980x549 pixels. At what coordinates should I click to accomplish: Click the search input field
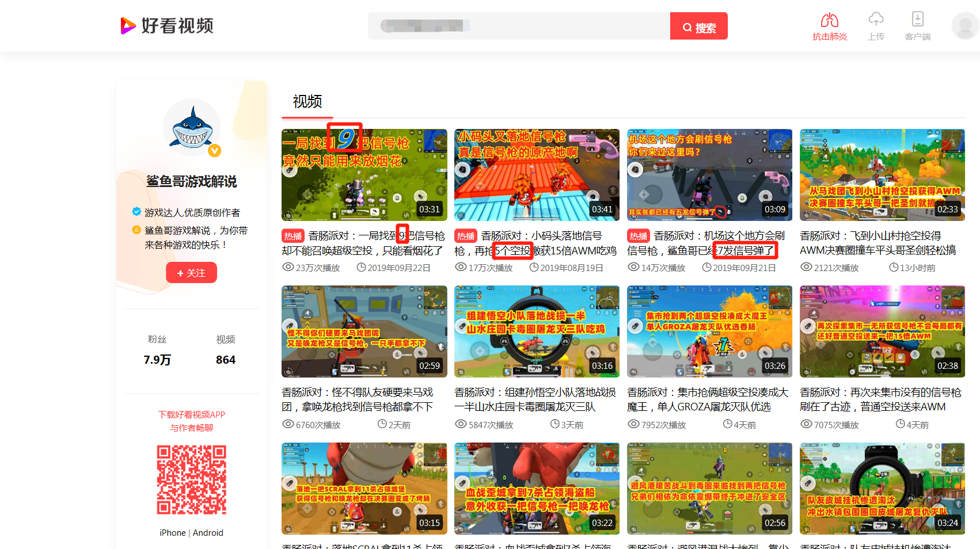click(519, 26)
